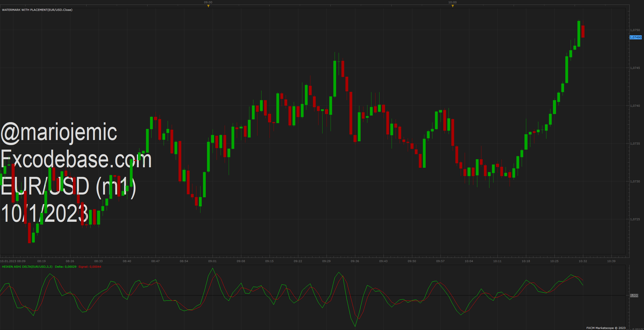This screenshot has height=330, width=644.
Task: Click the Delta: 0,00029 value
Action: click(x=66, y=267)
